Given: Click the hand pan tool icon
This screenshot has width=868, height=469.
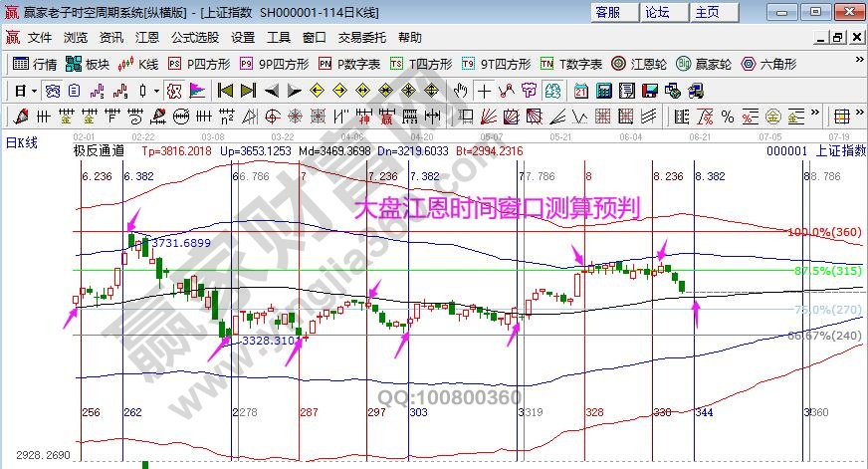Looking at the screenshot, I should pos(460,91).
